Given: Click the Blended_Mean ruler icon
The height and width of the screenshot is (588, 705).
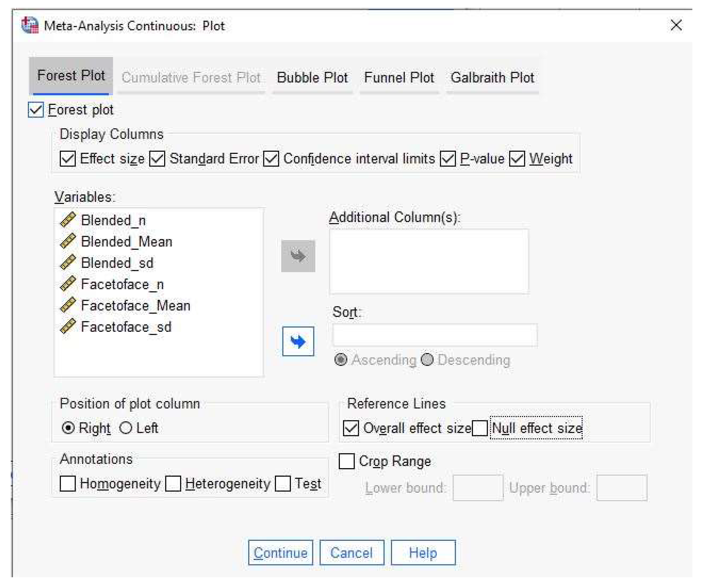Looking at the screenshot, I should coord(68,241).
